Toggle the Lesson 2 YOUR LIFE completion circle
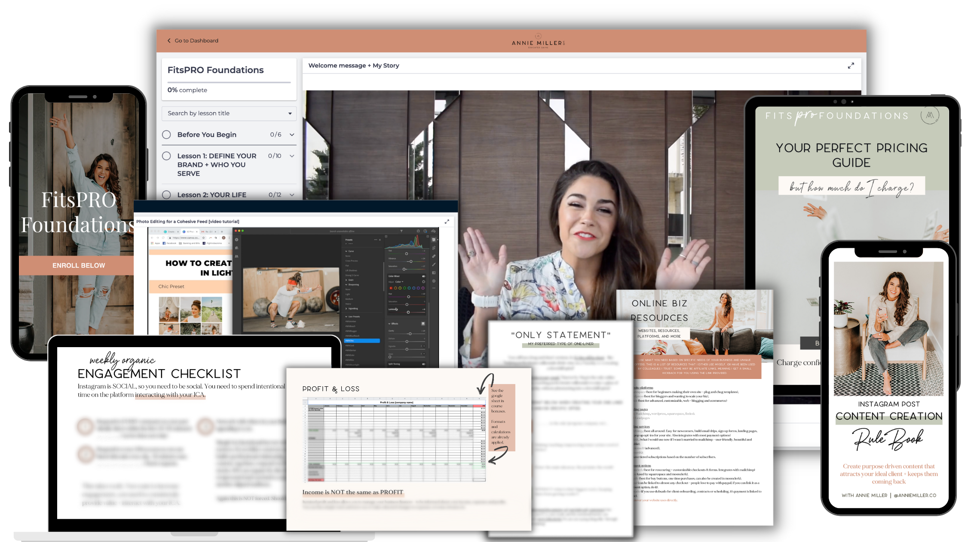This screenshot has width=980, height=542. click(166, 195)
